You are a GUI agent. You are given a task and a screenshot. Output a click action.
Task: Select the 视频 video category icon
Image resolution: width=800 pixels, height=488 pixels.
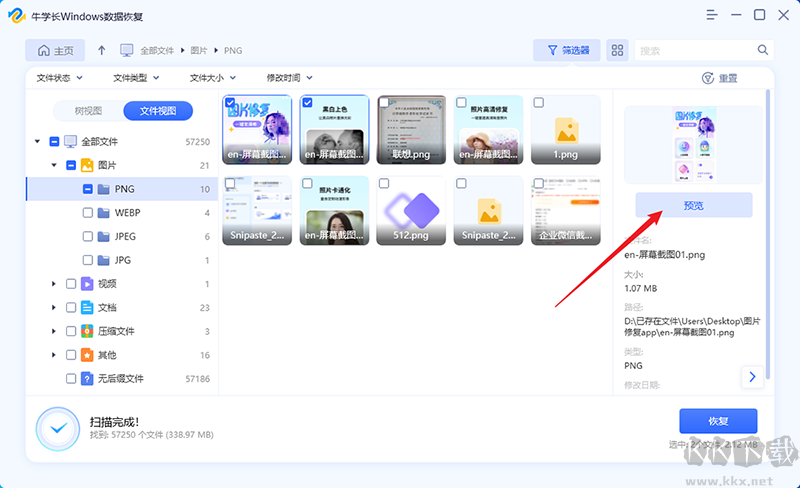pyautogui.click(x=87, y=284)
